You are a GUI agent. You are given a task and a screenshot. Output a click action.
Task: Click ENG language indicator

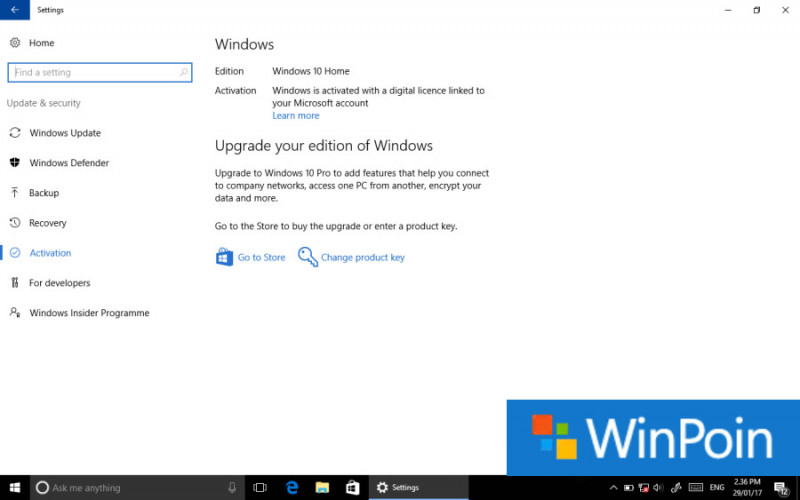tap(717, 488)
